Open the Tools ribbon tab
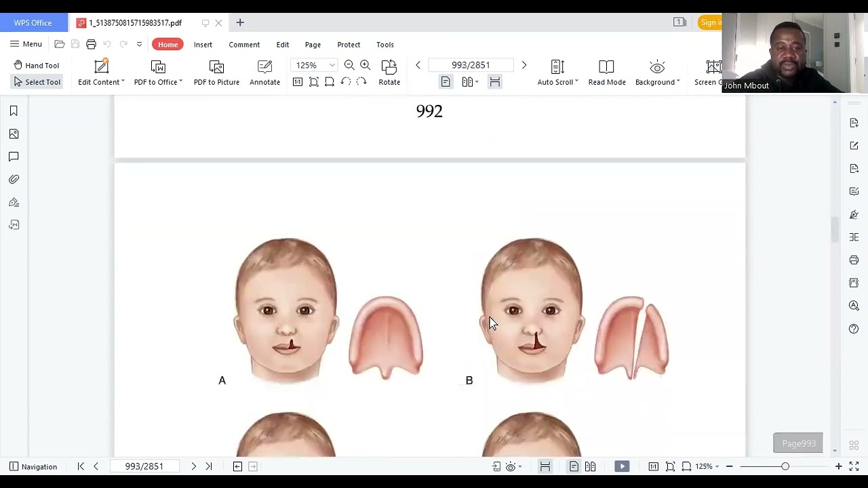 (x=385, y=45)
